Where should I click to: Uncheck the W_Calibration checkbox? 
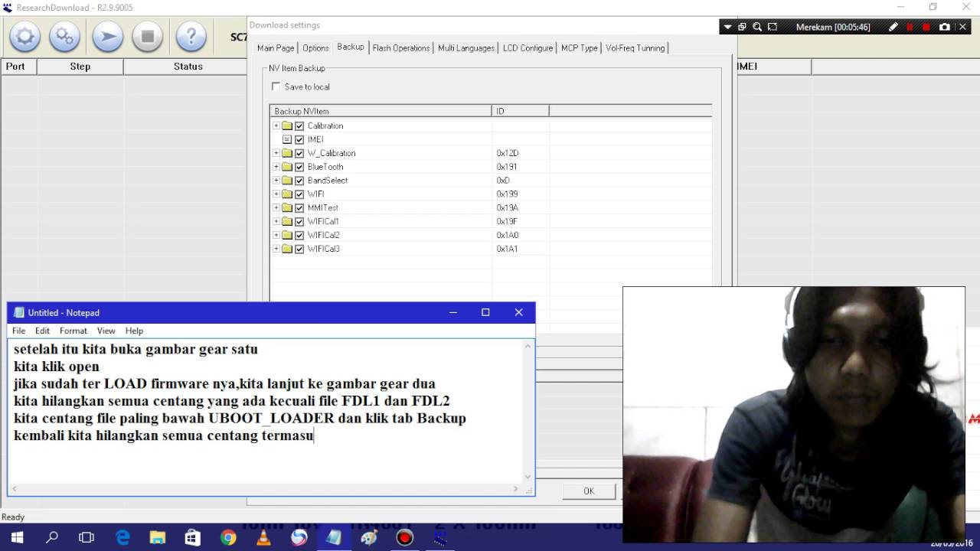pyautogui.click(x=299, y=153)
